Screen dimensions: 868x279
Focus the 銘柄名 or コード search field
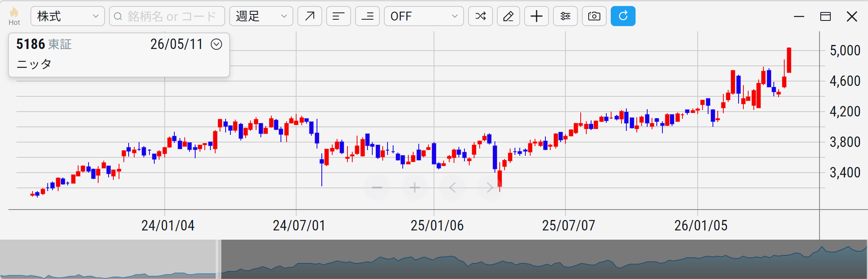tap(167, 16)
